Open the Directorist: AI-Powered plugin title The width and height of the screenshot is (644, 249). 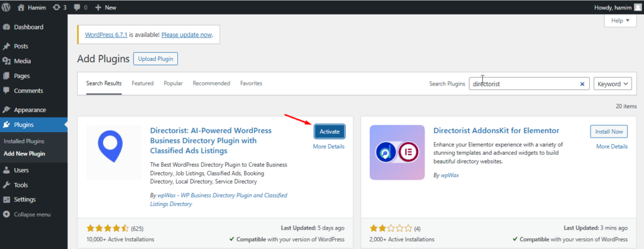(211, 140)
